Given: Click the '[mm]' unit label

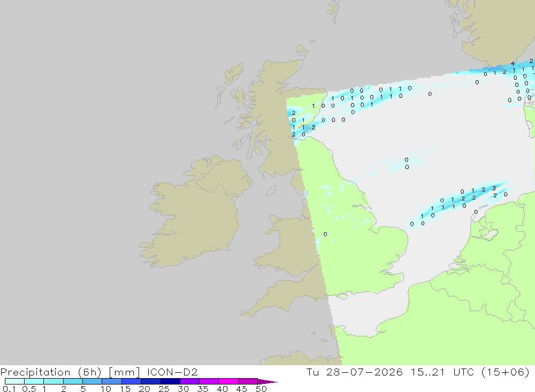Looking at the screenshot, I should [124, 372].
